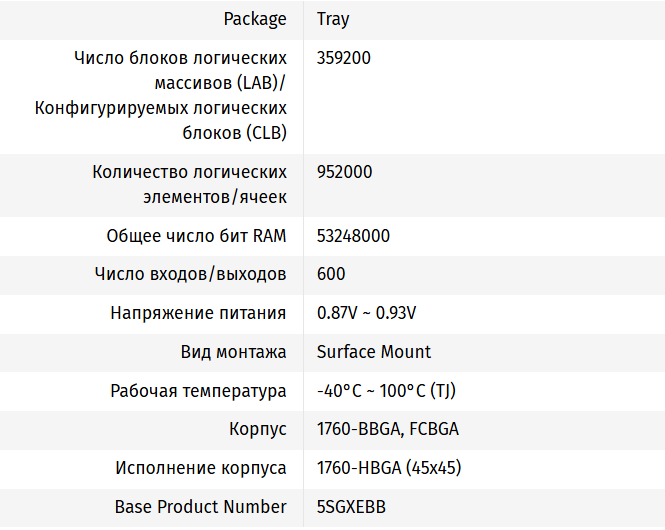
Task: Select the voltage value 0.87V ~ 0.93V
Action: 366,313
